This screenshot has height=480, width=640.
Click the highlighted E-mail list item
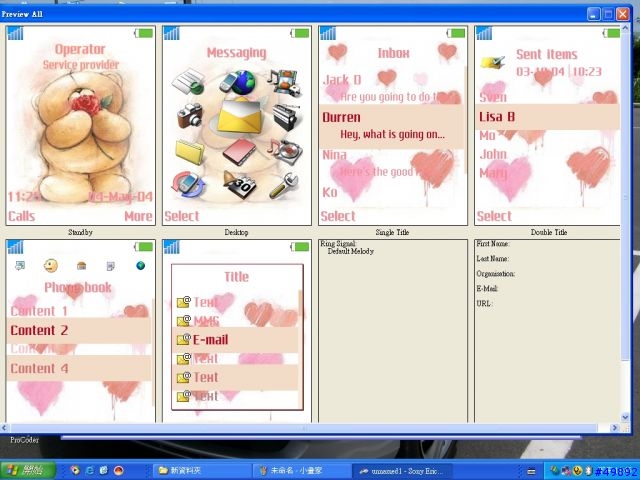coord(236,340)
